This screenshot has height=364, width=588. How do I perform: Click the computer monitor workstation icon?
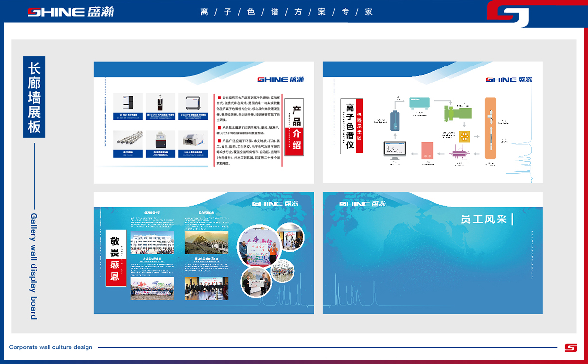tap(395, 152)
